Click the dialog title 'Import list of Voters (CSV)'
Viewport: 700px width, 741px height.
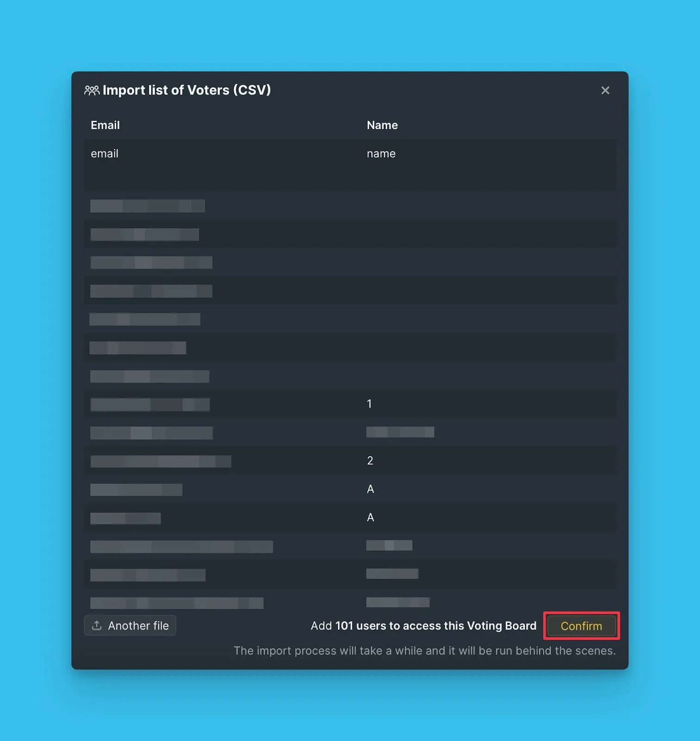pyautogui.click(x=187, y=90)
